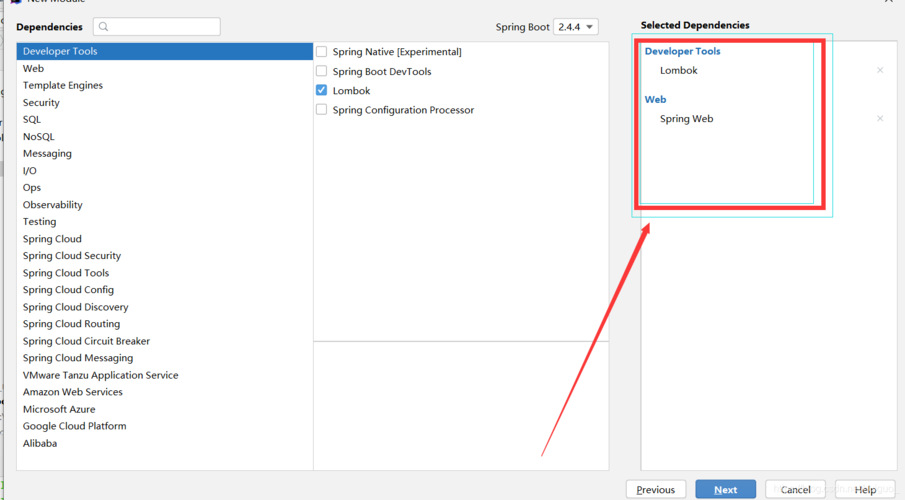Open the Security dependency category
905x500 pixels.
tap(41, 102)
